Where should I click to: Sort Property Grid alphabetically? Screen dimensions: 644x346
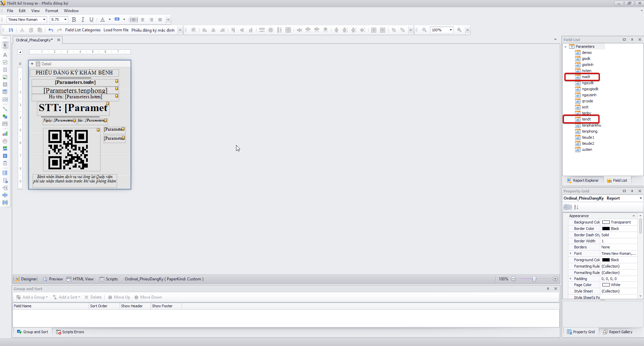576,207
